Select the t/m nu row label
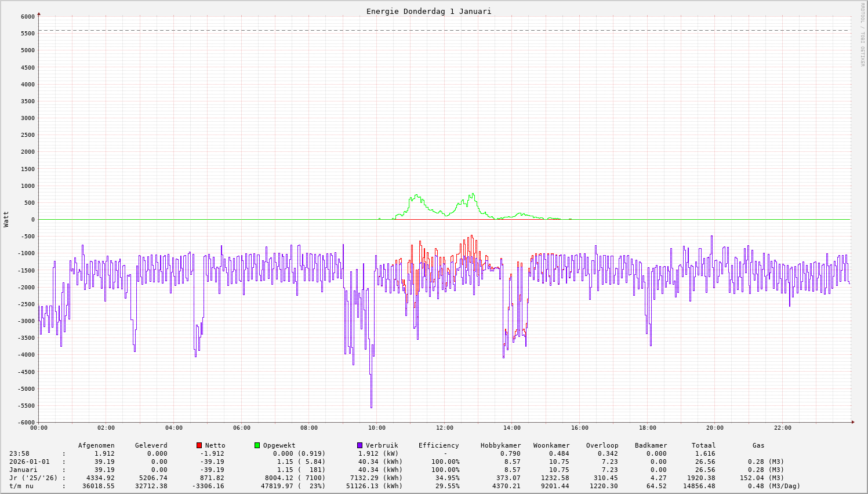Image resolution: width=868 pixels, height=494 pixels. coord(21,486)
